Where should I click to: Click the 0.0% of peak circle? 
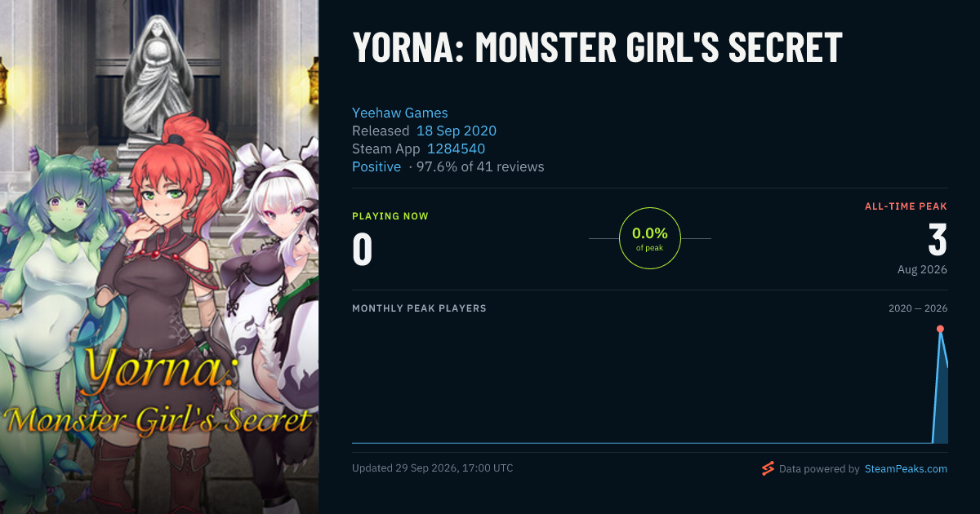tap(650, 238)
